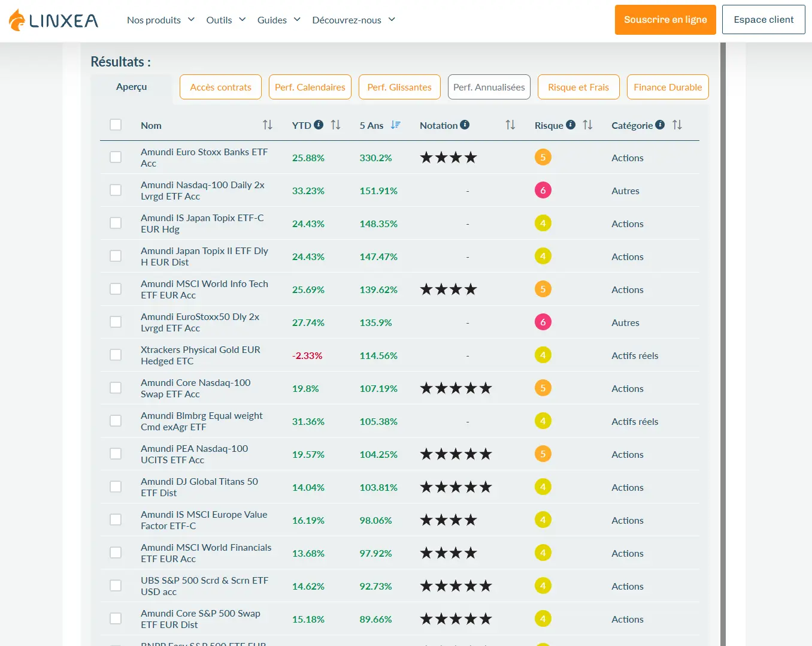Click risk badge 6 for Amundi EuroStoxx50 Dly 2x
The width and height of the screenshot is (812, 646).
[x=543, y=322]
